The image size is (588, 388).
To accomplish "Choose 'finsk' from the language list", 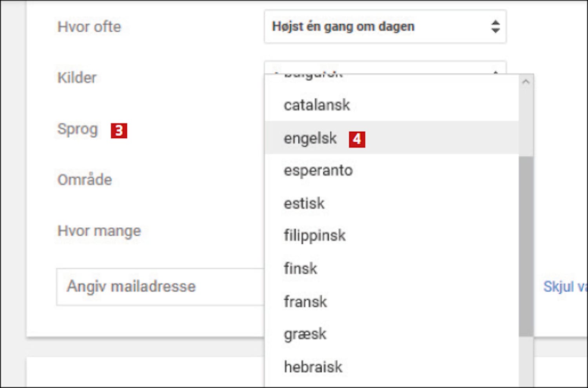I will click(x=300, y=268).
